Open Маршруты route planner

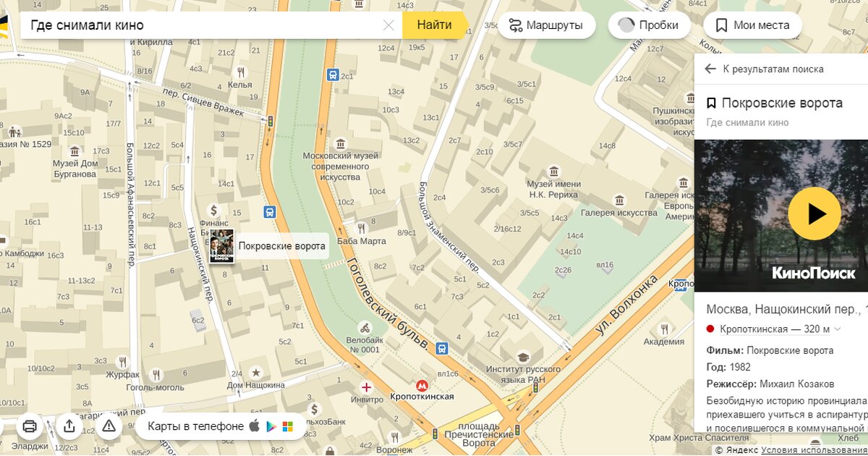[x=546, y=25]
